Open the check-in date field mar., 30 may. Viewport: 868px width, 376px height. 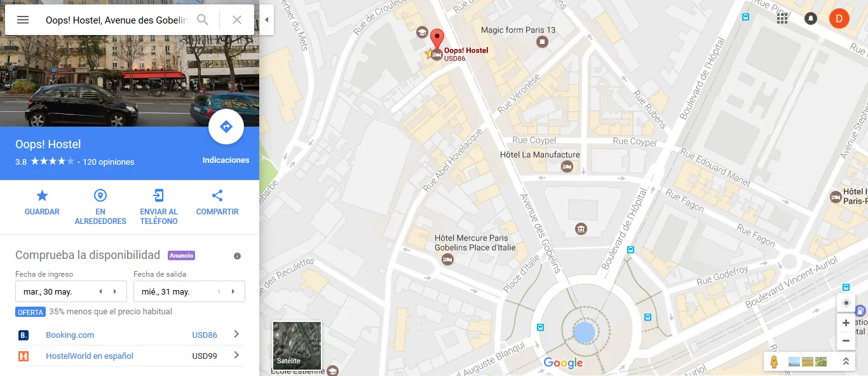click(x=71, y=291)
